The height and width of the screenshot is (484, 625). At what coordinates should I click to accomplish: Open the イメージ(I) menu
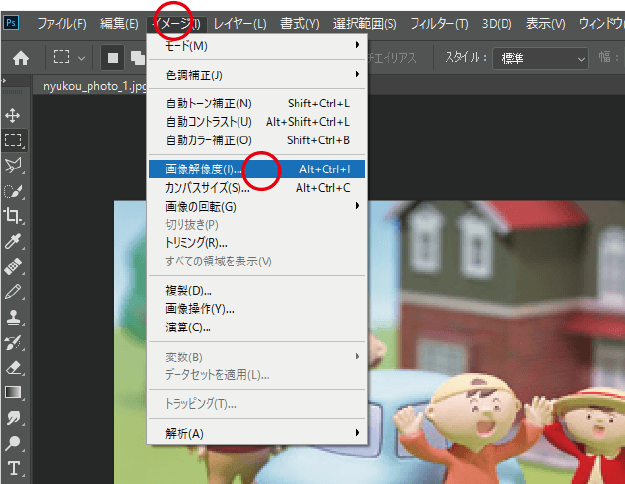coord(177,24)
